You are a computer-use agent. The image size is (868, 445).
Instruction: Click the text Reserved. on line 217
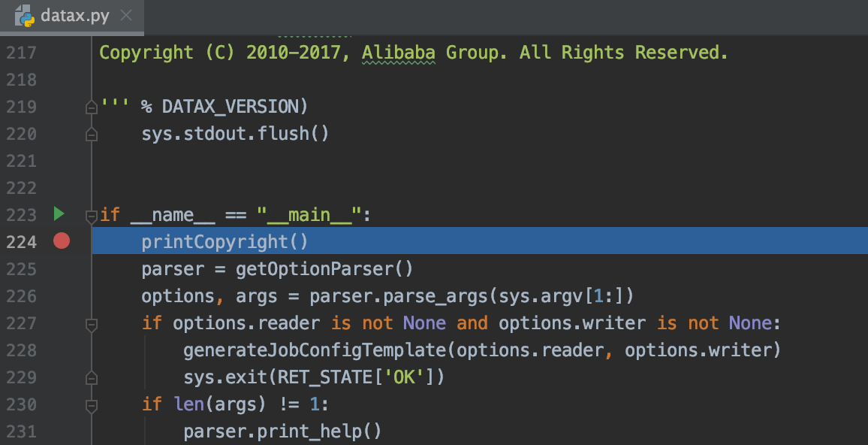[682, 53]
